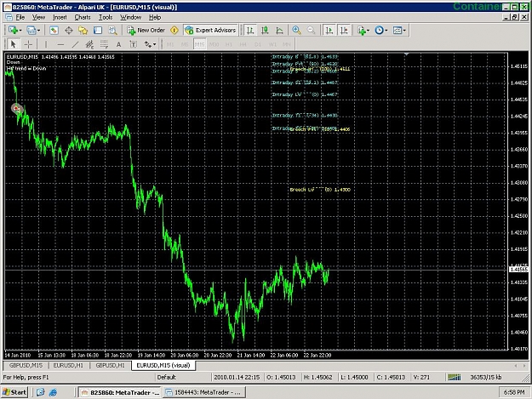This screenshot has height=399, width=532.
Task: Open the Windows Start menu
Action: tap(14, 392)
